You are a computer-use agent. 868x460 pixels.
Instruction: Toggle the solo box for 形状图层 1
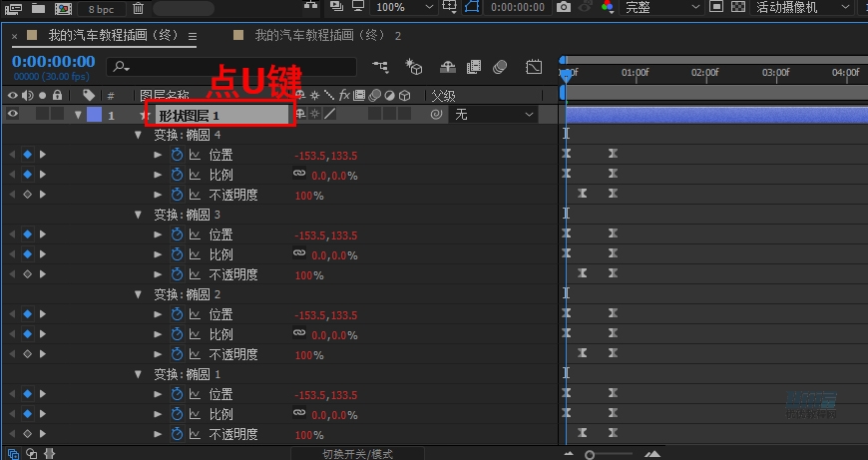point(42,114)
